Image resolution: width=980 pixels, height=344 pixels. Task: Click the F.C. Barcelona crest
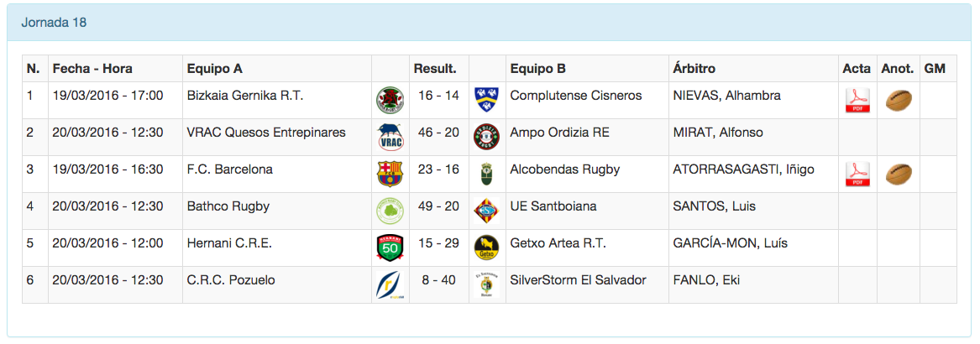(390, 175)
